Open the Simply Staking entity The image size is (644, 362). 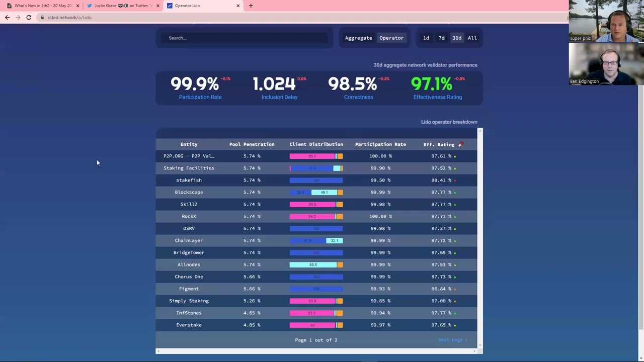pos(189,301)
